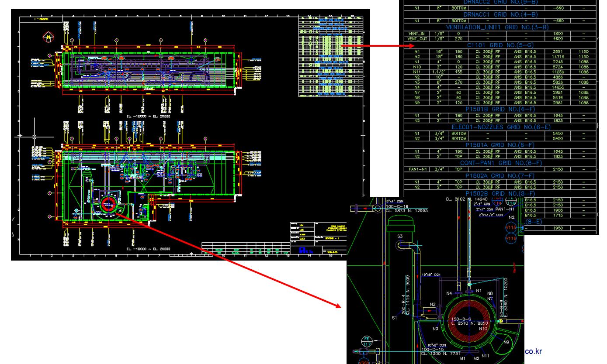607x364 pixels.
Task: Click the 'CONT-PAN1 GRID NO.(6-F)' header
Action: tap(500, 163)
